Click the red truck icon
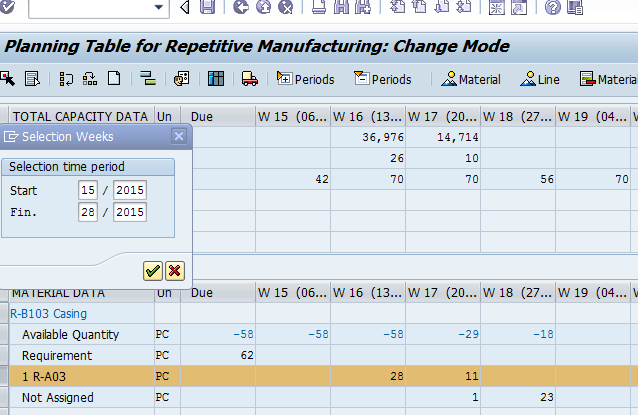Image resolution: width=638 pixels, height=415 pixels. pyautogui.click(x=249, y=79)
